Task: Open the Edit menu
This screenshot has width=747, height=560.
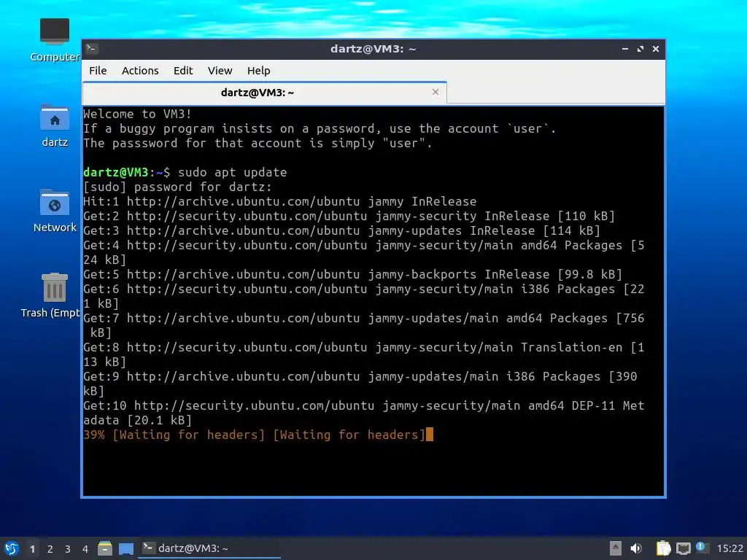Action: [183, 71]
